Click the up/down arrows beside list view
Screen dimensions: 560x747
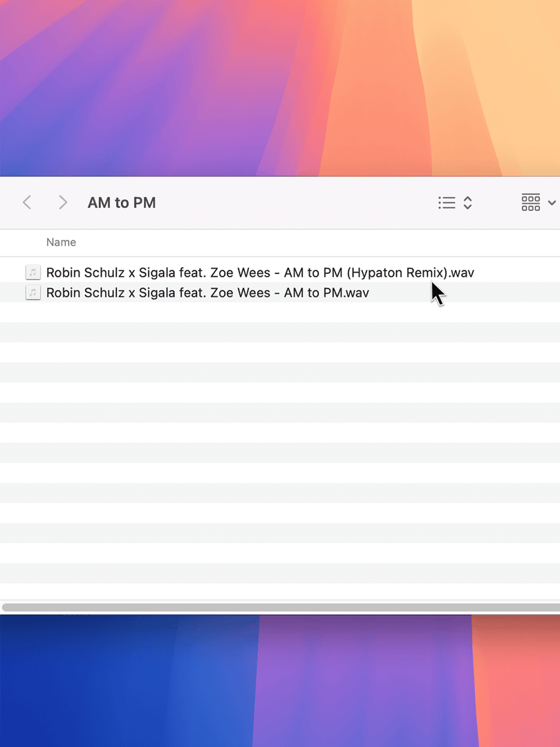coord(467,203)
